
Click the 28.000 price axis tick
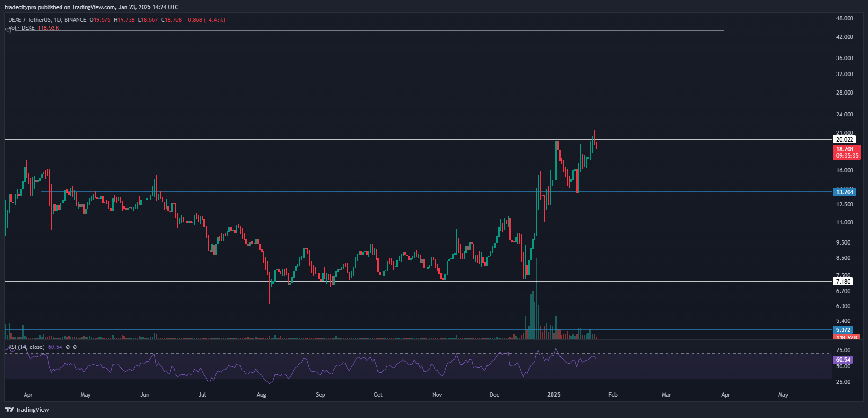[844, 93]
